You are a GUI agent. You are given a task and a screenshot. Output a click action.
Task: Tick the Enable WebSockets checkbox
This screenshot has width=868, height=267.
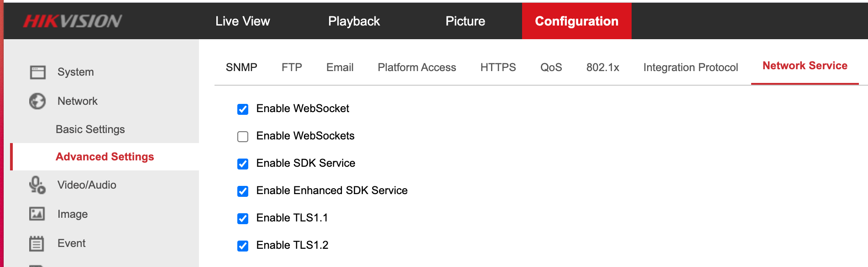[x=243, y=137]
